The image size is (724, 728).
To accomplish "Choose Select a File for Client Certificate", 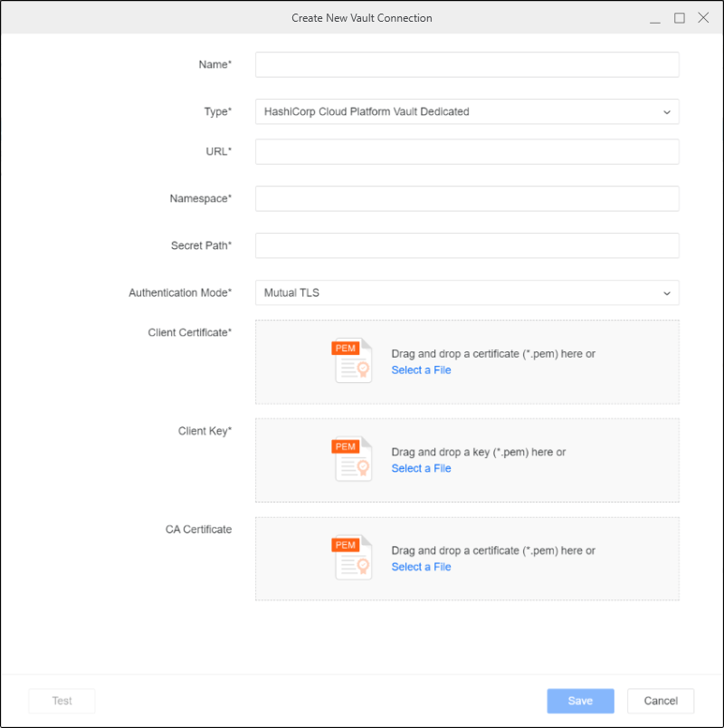I will click(421, 370).
